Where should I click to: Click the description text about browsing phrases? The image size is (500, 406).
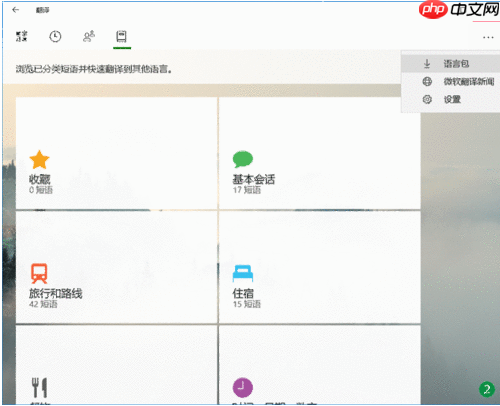94,69
